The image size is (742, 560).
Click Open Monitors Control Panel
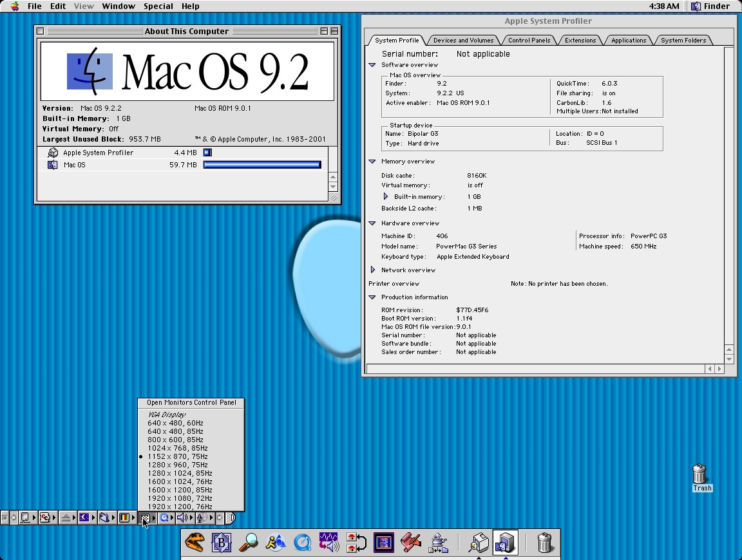pos(191,403)
